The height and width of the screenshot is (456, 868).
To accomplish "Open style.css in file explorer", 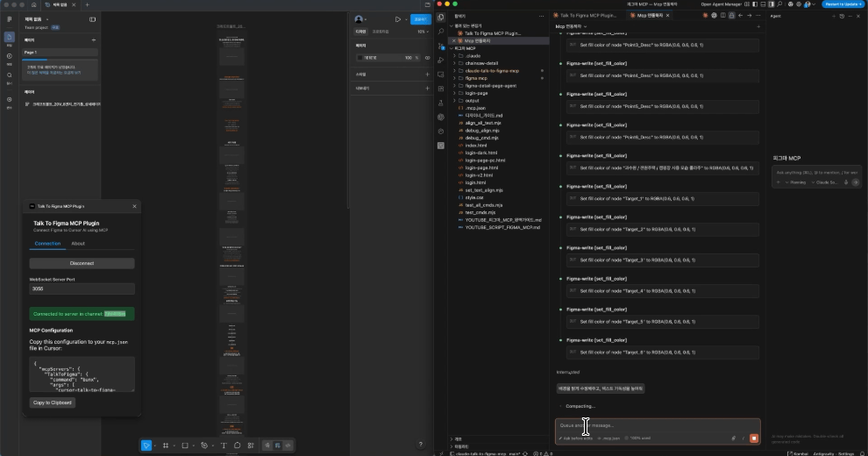I will [473, 197].
